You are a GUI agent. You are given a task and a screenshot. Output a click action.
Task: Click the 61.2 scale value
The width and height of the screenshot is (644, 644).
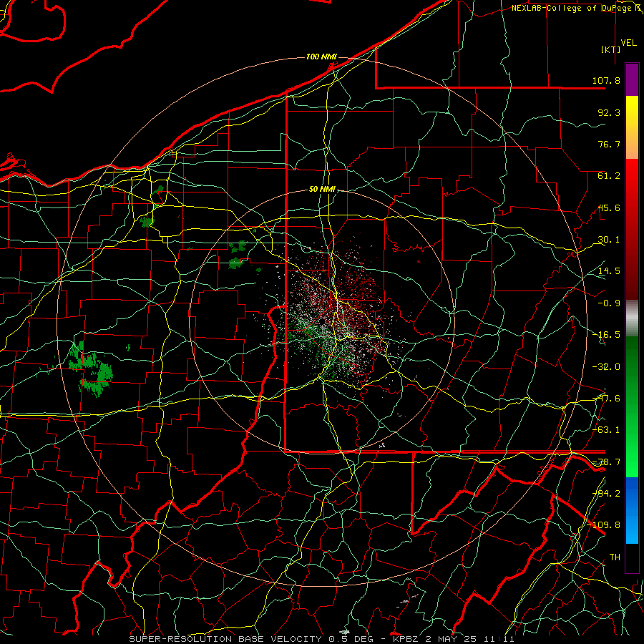click(x=609, y=176)
